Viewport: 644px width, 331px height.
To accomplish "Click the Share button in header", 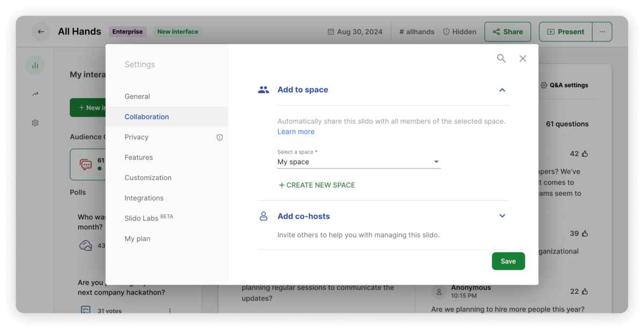I will click(x=507, y=32).
